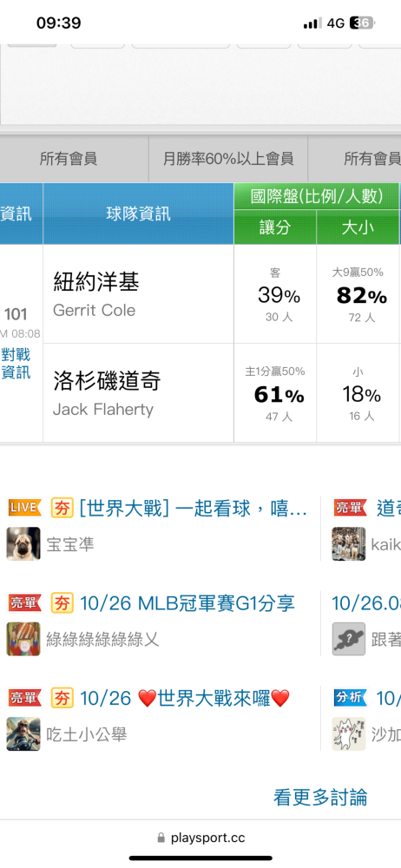The width and height of the screenshot is (401, 868).
Task: Tap the 讓分 column header
Action: [275, 227]
